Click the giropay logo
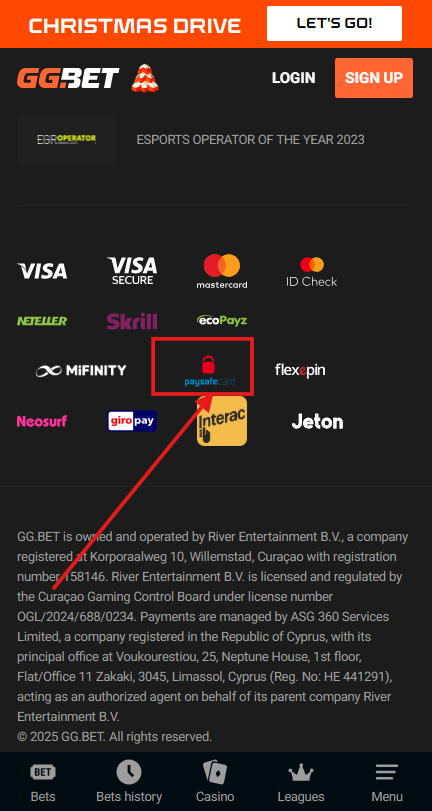The width and height of the screenshot is (432, 811). click(132, 421)
